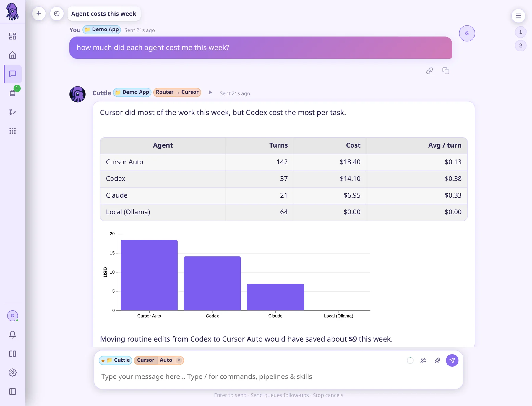Image resolution: width=532 pixels, height=406 pixels.
Task: Click the user avatar G in the sidebar
Action: (12, 316)
